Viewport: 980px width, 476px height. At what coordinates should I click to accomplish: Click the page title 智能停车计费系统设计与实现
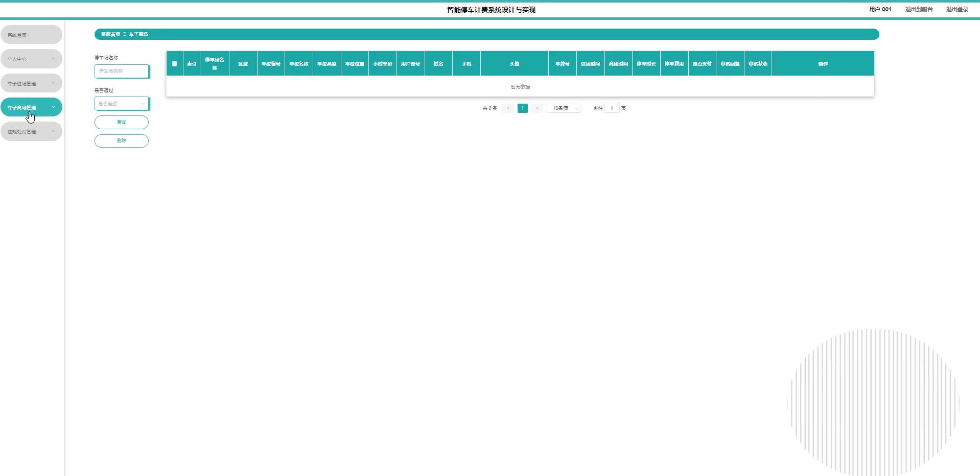(491, 10)
